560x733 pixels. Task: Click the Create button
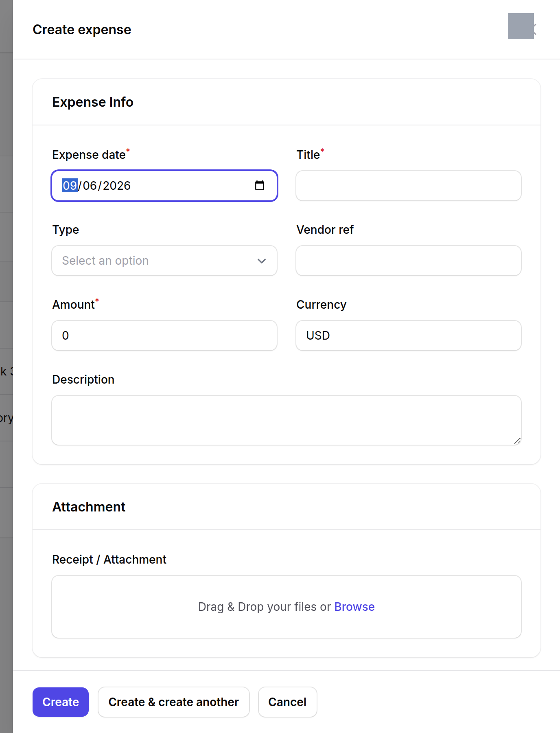[x=61, y=702]
